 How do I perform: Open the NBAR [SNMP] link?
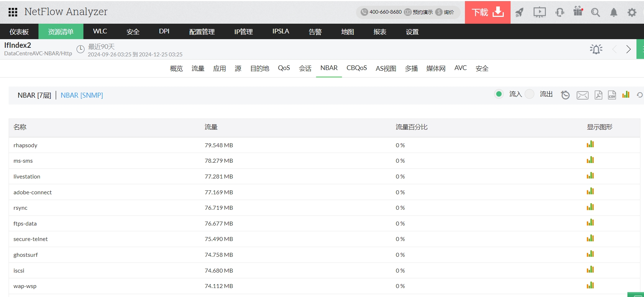tap(82, 95)
